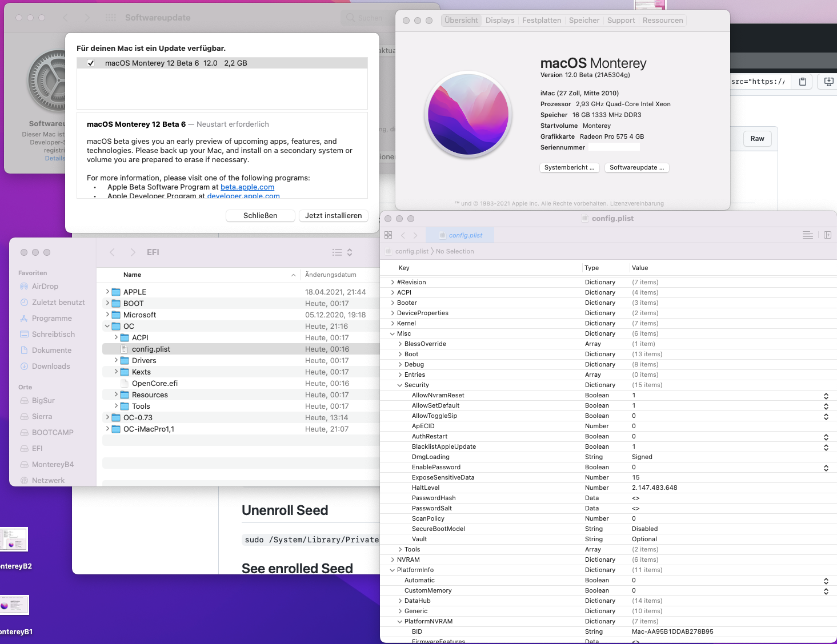Click the text lines icon in config.plist toolbar
The height and width of the screenshot is (644, 837).
808,235
